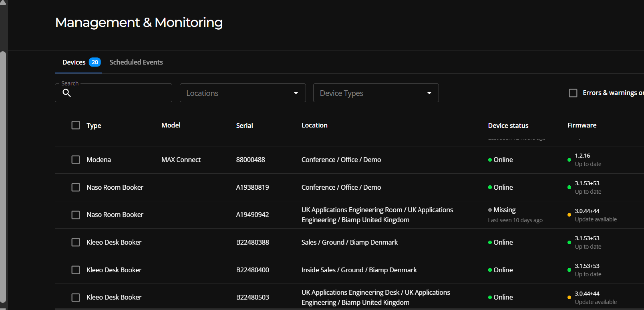Viewport: 644px width, 310px height.
Task: Select the checkbox for serial B22480400
Action: [76, 270]
